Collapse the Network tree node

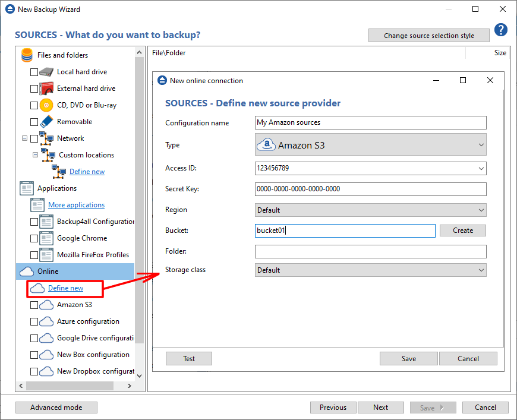tap(24, 138)
